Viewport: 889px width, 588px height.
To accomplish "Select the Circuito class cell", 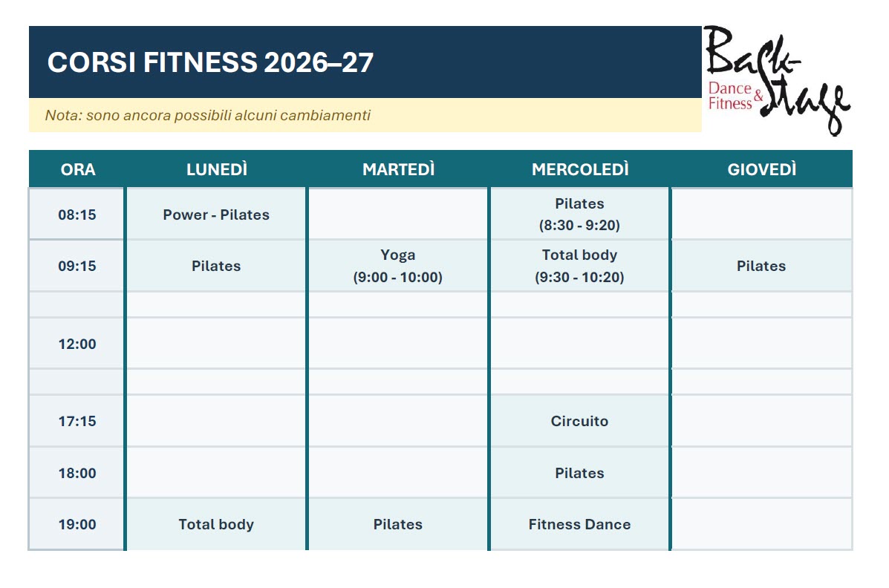I will click(x=579, y=421).
